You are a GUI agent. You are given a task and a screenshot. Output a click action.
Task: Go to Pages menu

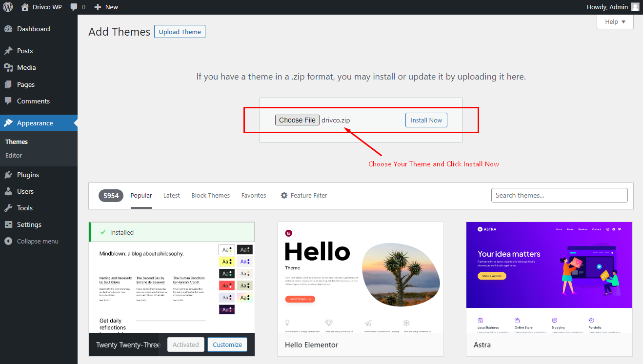[39, 84]
